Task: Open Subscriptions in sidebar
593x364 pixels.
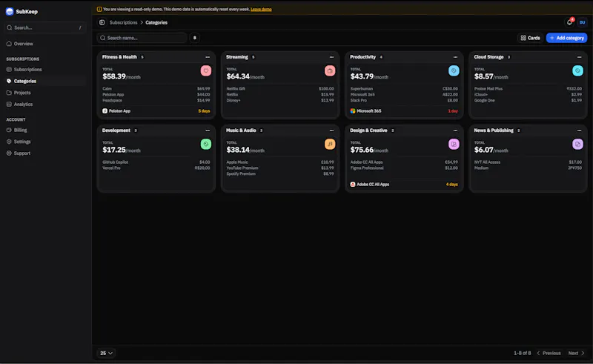Action: click(45, 70)
